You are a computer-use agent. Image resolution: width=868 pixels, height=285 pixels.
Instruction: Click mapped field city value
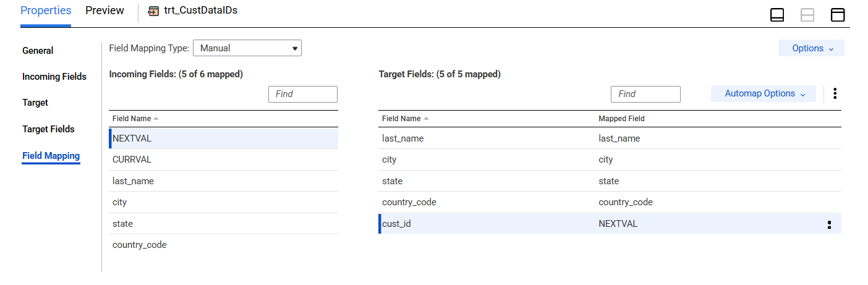tap(606, 160)
